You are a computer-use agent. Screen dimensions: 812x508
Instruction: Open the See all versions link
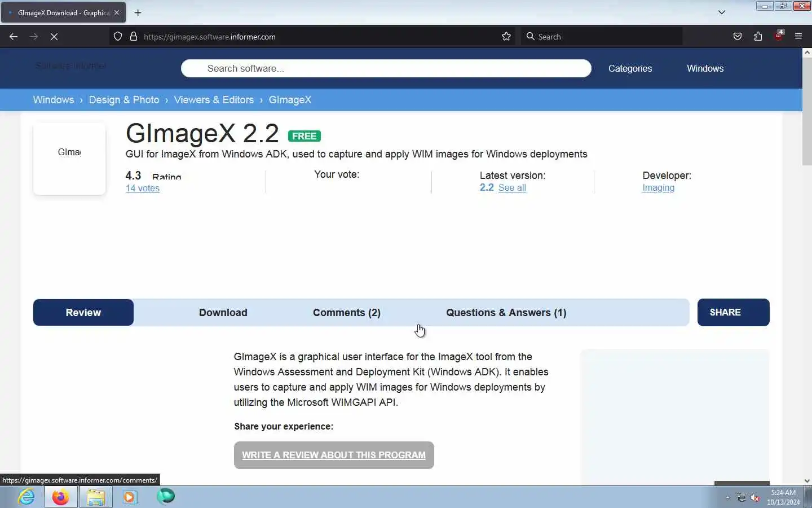pos(512,188)
